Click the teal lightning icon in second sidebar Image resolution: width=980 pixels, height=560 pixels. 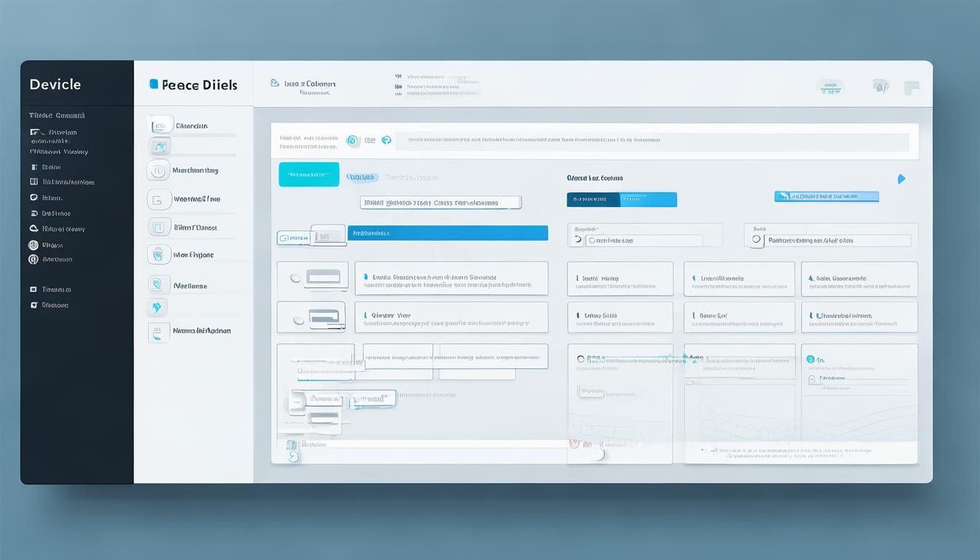[x=157, y=308]
